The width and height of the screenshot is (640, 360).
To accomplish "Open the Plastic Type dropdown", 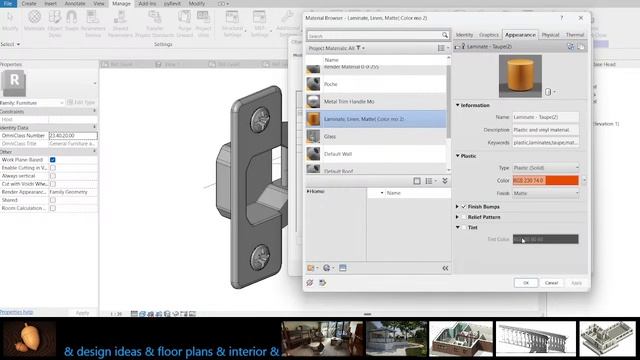I will coord(546,168).
